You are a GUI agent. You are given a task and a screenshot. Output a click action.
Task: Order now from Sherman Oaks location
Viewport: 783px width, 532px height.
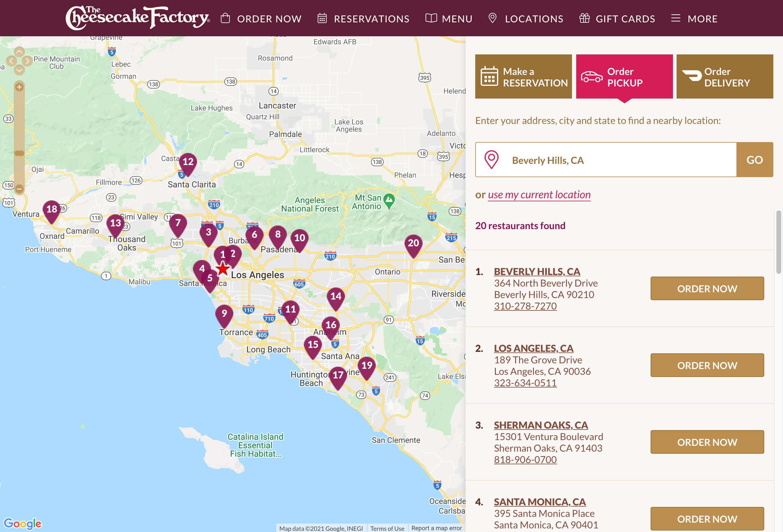pyautogui.click(x=707, y=443)
